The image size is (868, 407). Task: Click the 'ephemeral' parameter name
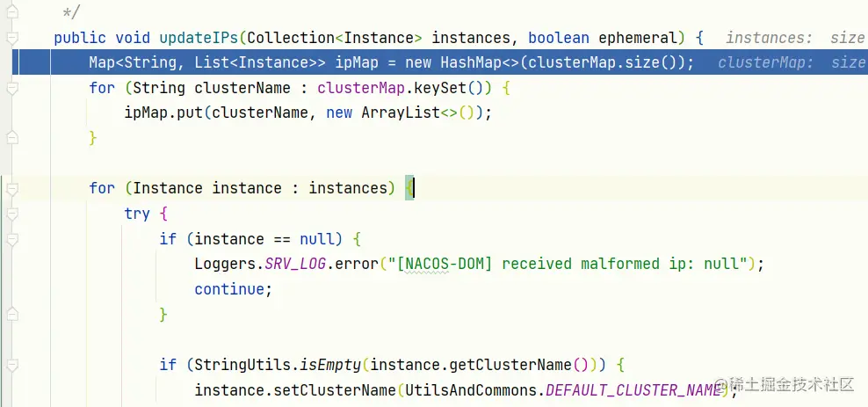pyautogui.click(x=638, y=38)
